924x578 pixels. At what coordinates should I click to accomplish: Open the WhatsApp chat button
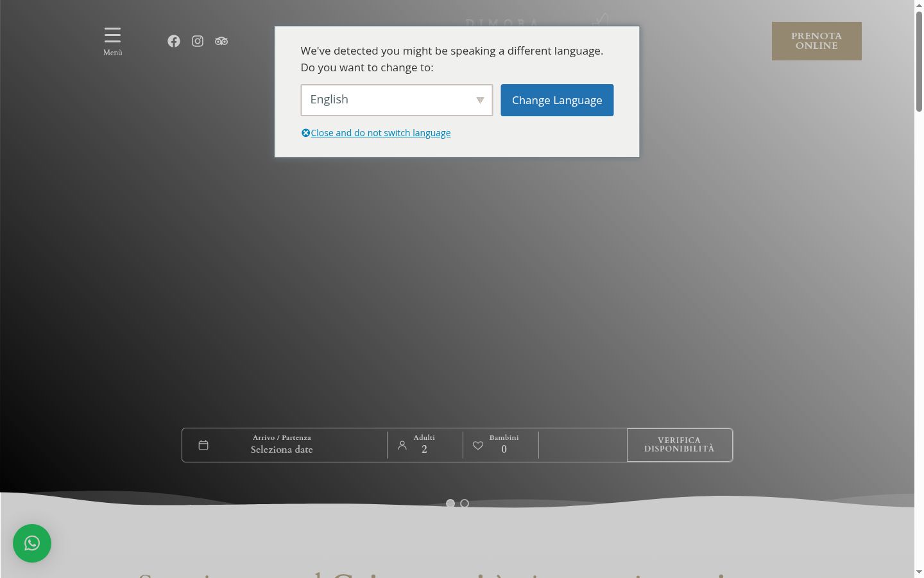pos(32,543)
